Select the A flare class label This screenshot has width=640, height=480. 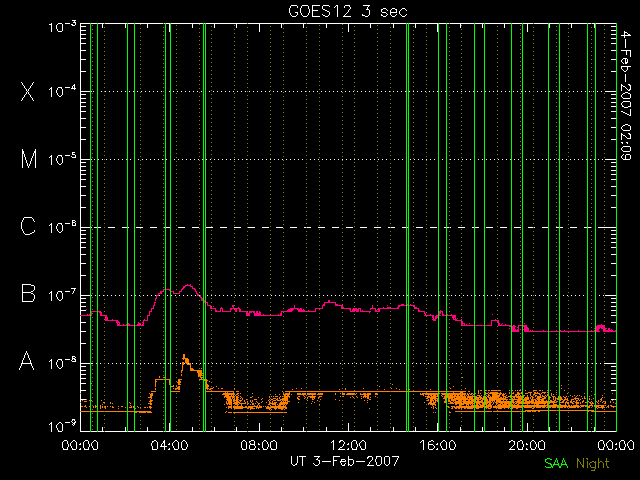pyautogui.click(x=27, y=361)
